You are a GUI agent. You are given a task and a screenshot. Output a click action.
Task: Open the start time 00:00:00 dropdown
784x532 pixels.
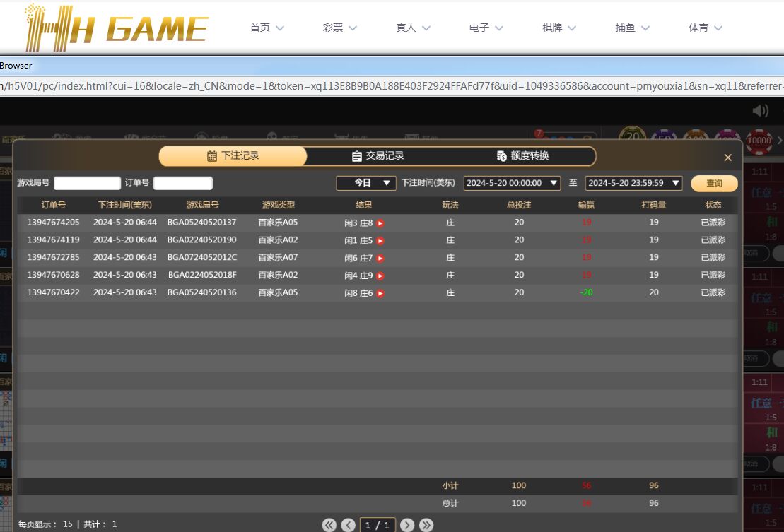(512, 183)
